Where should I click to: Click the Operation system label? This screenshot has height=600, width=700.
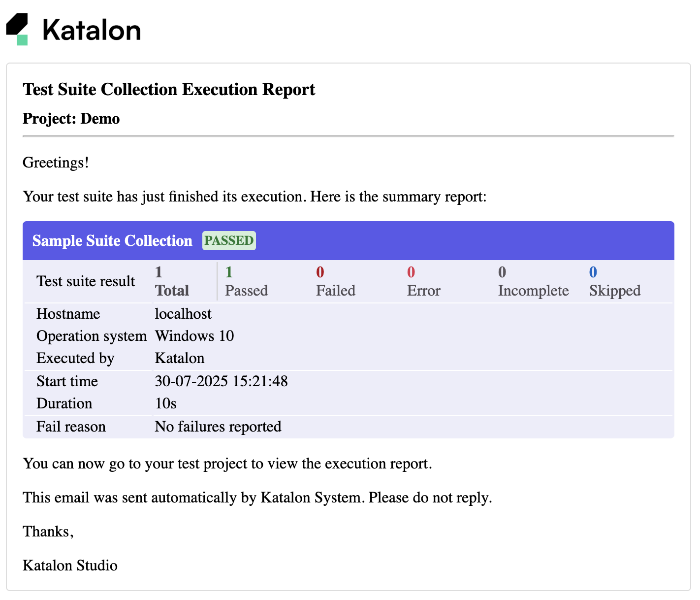pyautogui.click(x=92, y=336)
